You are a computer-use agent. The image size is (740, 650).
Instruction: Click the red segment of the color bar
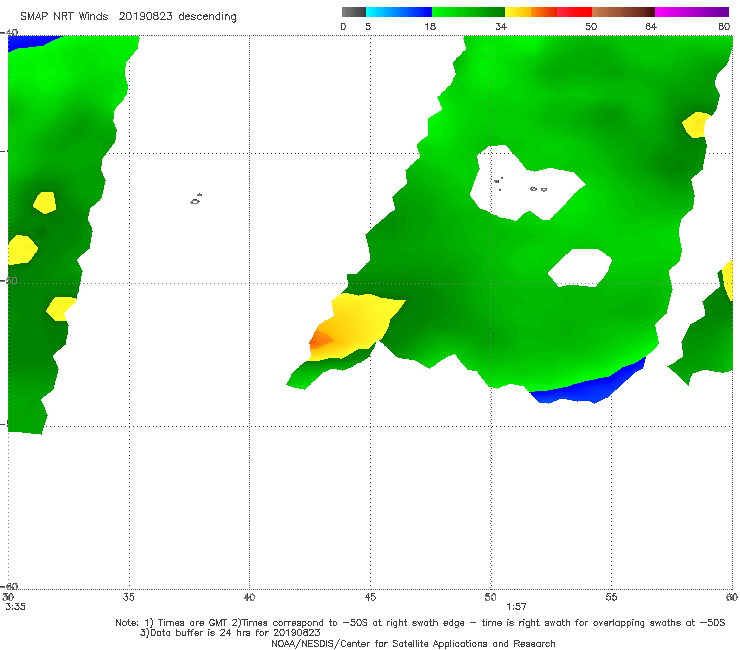[x=574, y=12]
